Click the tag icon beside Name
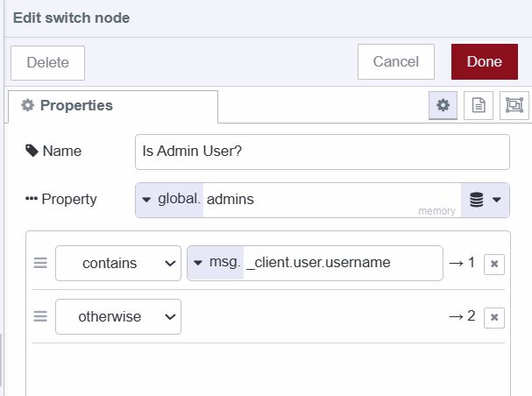The image size is (532, 396). (32, 151)
